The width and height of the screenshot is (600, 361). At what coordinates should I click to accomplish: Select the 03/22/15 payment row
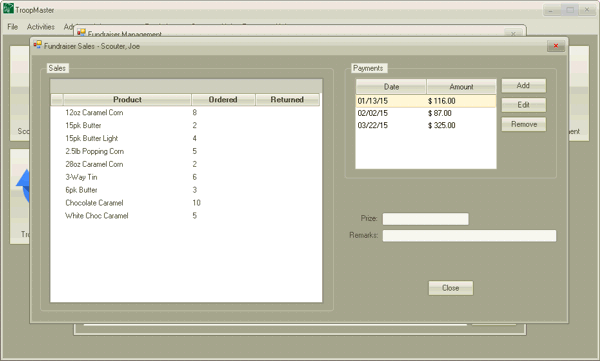click(x=426, y=126)
